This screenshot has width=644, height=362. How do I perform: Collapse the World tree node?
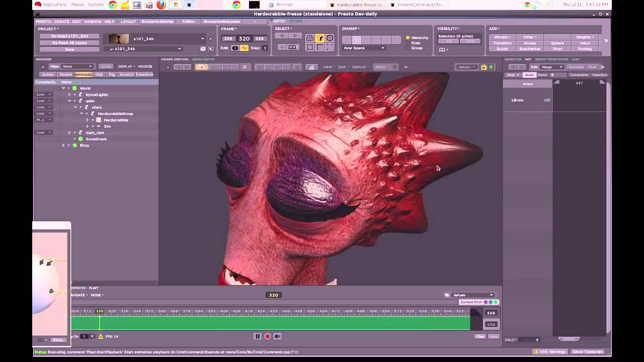coord(63,88)
